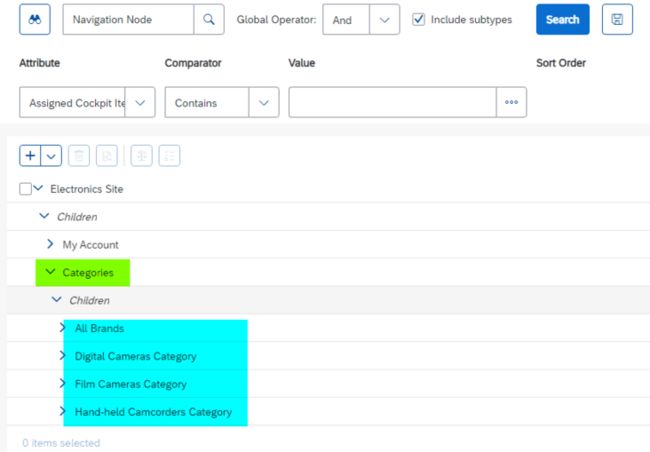Image resolution: width=650 pixels, height=452 pixels.
Task: Click the Value column label
Action: coord(302,63)
